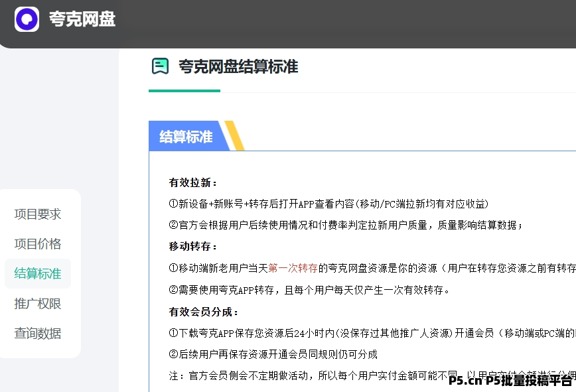Viewport: 576px width, 392px height.
Task: Navigate to 查询数据 in the sidebar
Action: click(x=37, y=333)
